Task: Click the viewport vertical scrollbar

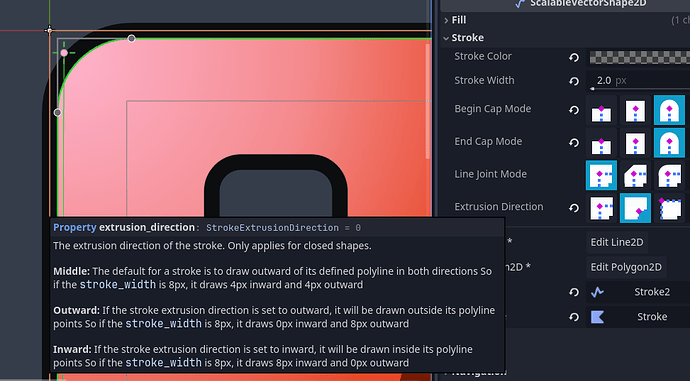Action: 427,101
